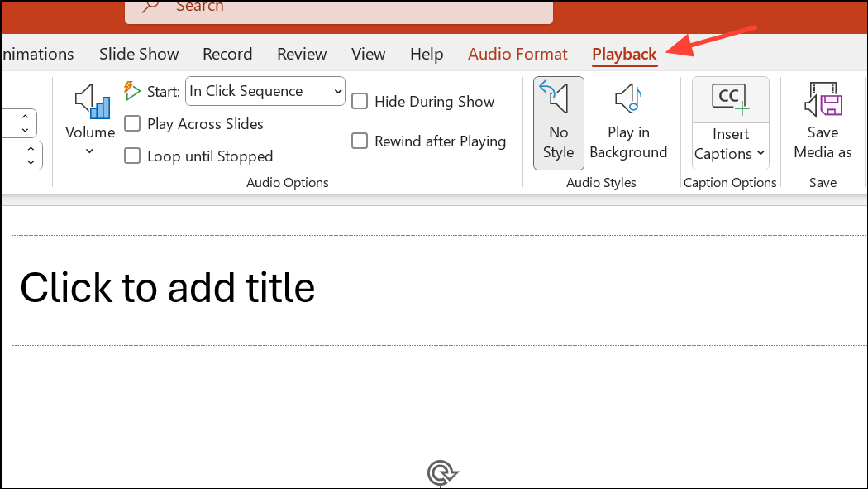Open the Slide Show tab
The height and width of the screenshot is (489, 868).
139,55
